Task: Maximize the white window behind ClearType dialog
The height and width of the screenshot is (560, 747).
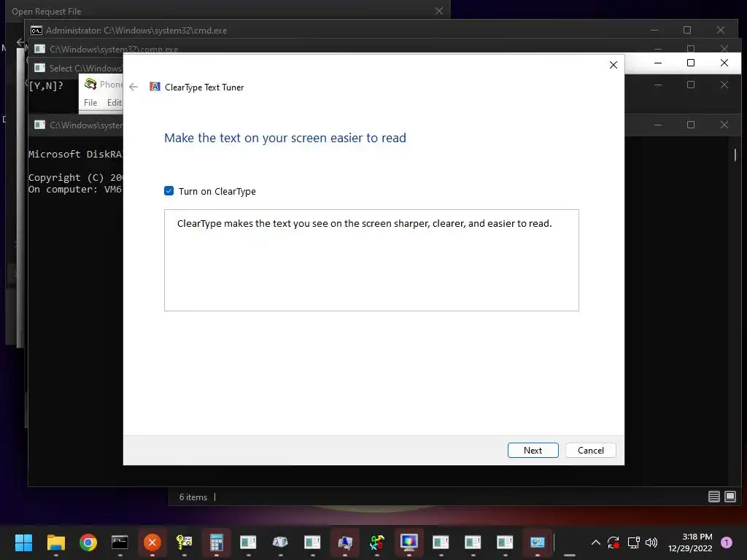Action: point(690,63)
